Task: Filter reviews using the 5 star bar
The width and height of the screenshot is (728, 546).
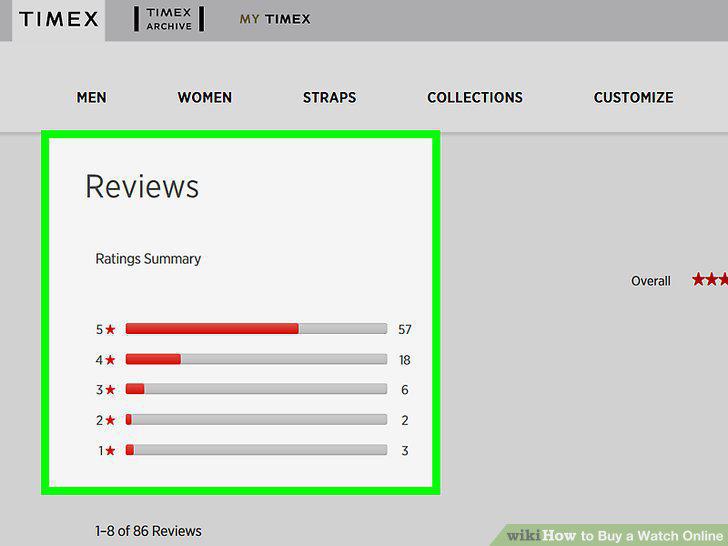Action: click(x=256, y=329)
